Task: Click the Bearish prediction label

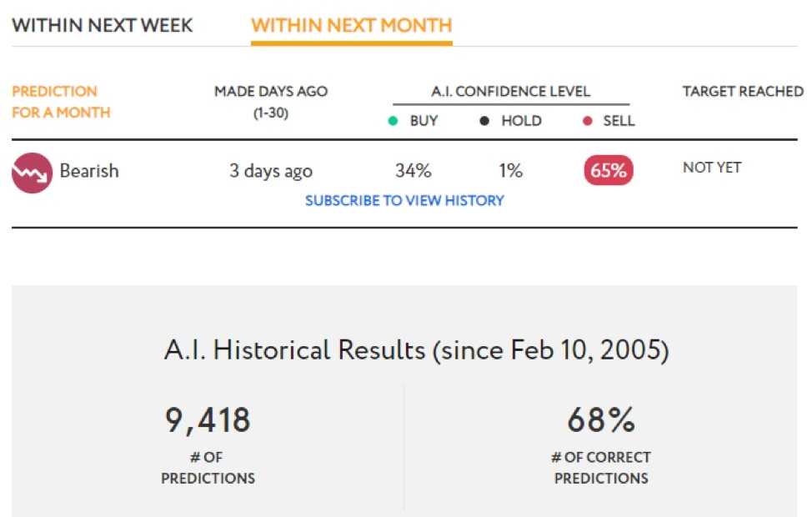Action: pos(89,170)
